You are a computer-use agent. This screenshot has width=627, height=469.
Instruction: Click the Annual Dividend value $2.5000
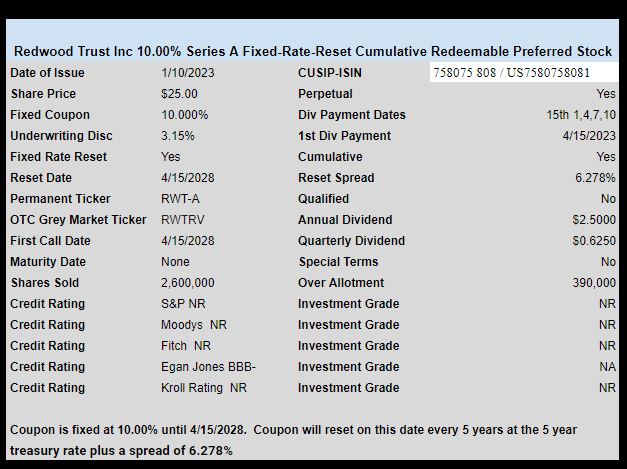[594, 220]
